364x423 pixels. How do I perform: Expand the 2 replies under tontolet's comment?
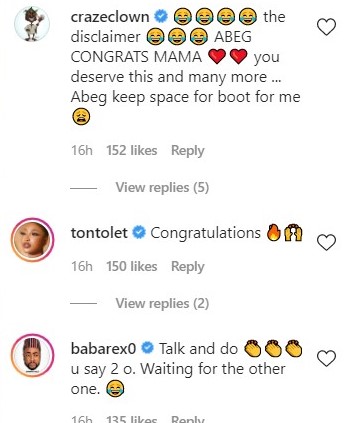(162, 304)
